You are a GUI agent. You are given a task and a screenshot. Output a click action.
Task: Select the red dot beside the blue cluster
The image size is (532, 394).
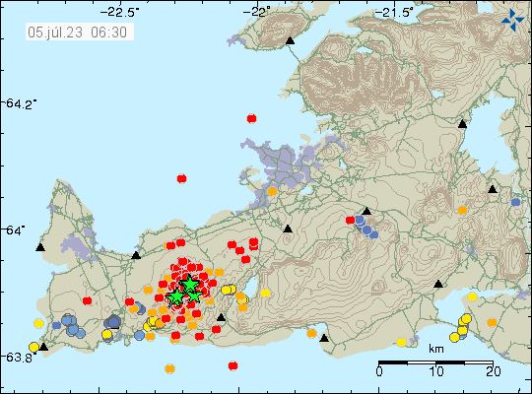350,220
